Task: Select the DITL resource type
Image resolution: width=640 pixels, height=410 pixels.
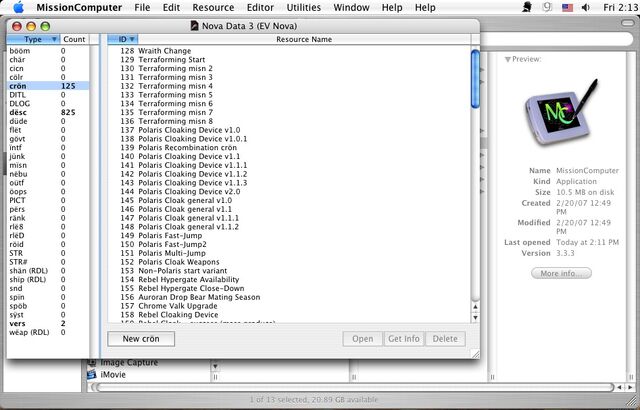Action: [x=48, y=95]
